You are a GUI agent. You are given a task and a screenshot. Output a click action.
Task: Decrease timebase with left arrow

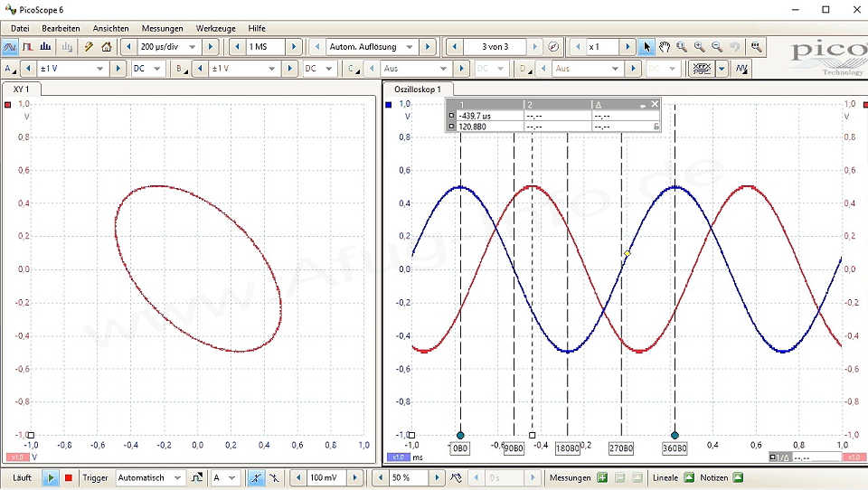click(x=128, y=47)
